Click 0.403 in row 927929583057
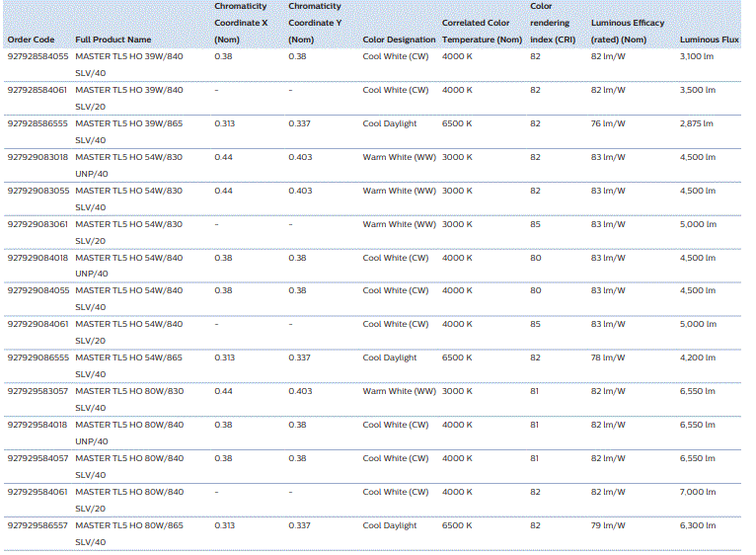Screen dimensions: 756x555 point(300,391)
